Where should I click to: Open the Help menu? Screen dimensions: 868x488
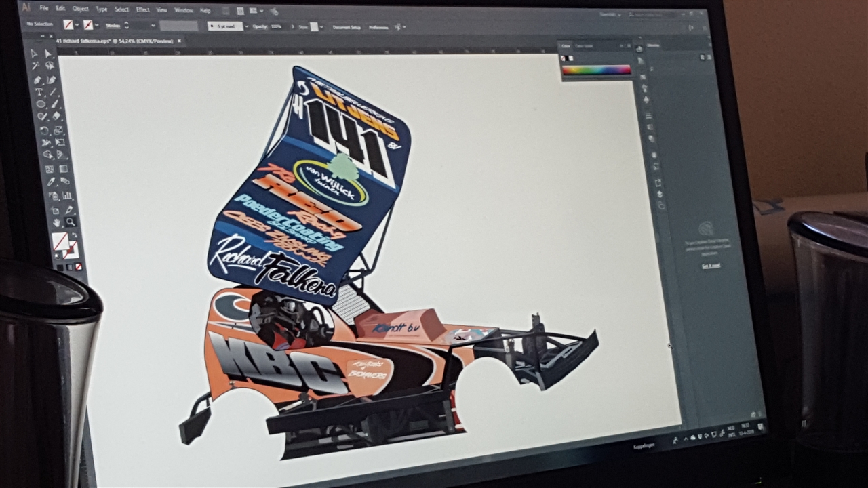pyautogui.click(x=205, y=11)
